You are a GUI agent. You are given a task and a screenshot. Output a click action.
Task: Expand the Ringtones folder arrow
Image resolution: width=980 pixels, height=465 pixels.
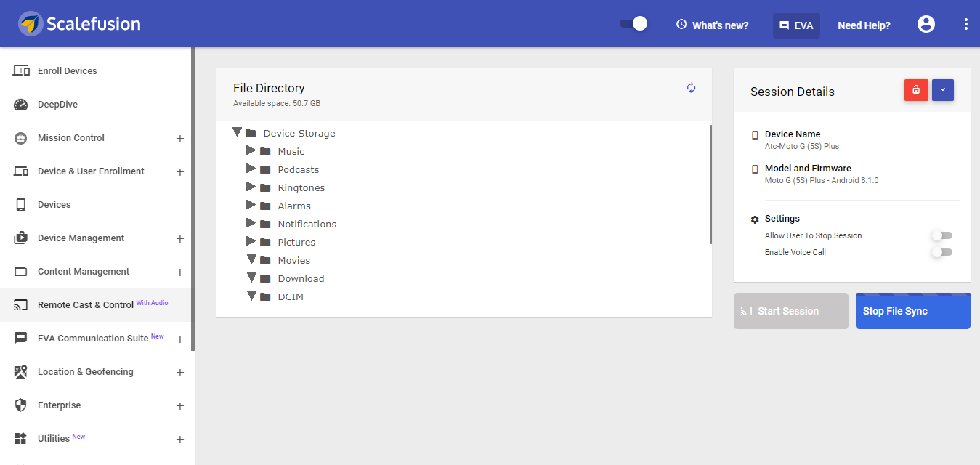[251, 187]
